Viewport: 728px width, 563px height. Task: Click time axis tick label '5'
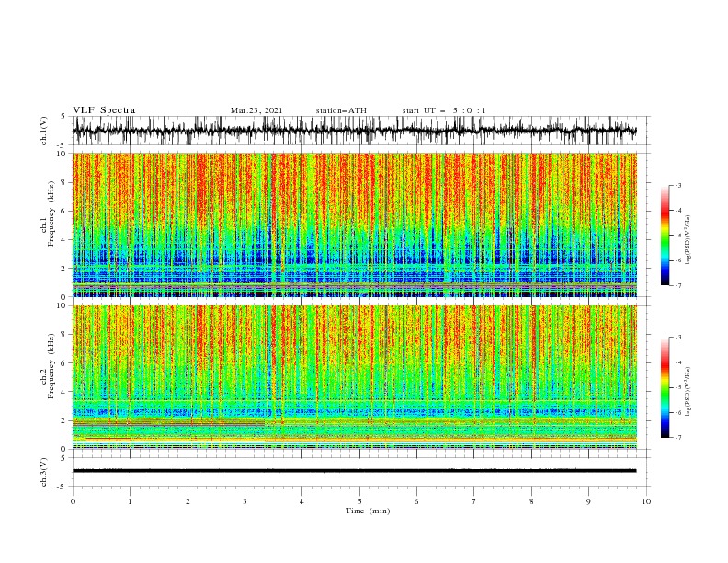click(x=359, y=501)
